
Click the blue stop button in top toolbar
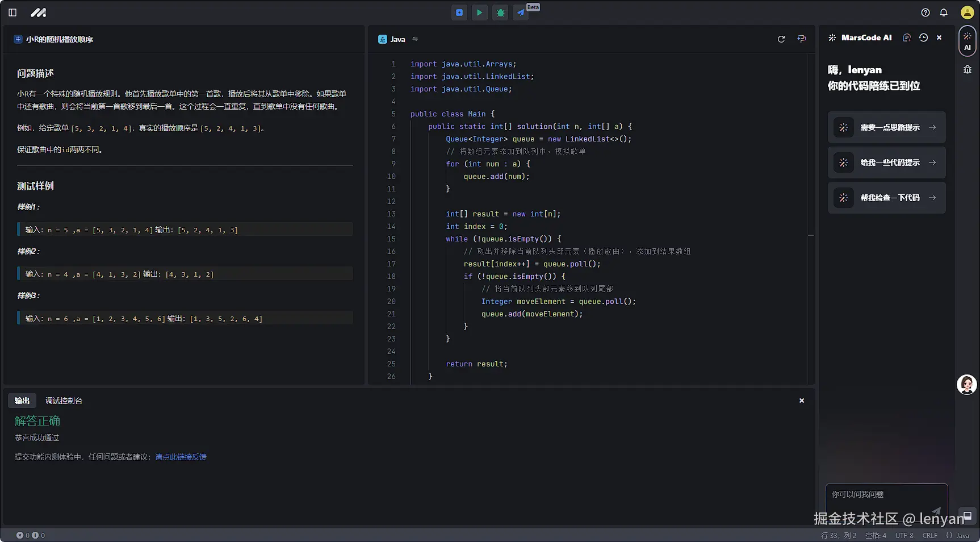459,12
